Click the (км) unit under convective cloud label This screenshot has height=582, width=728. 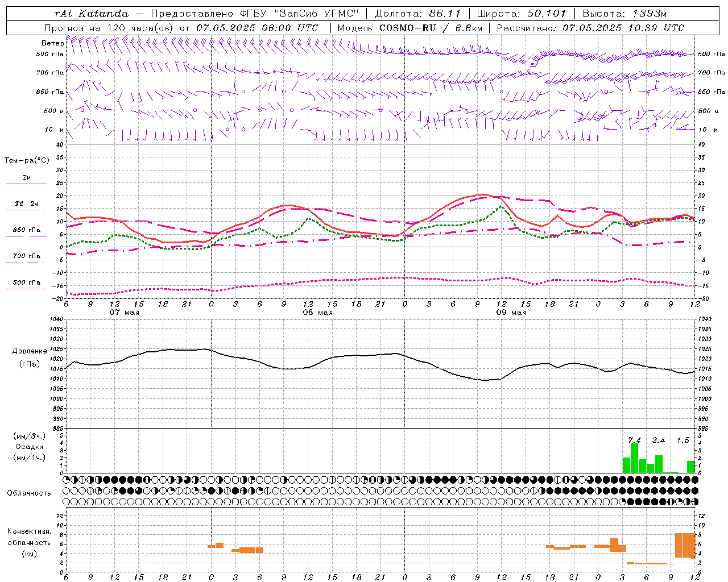[x=30, y=554]
